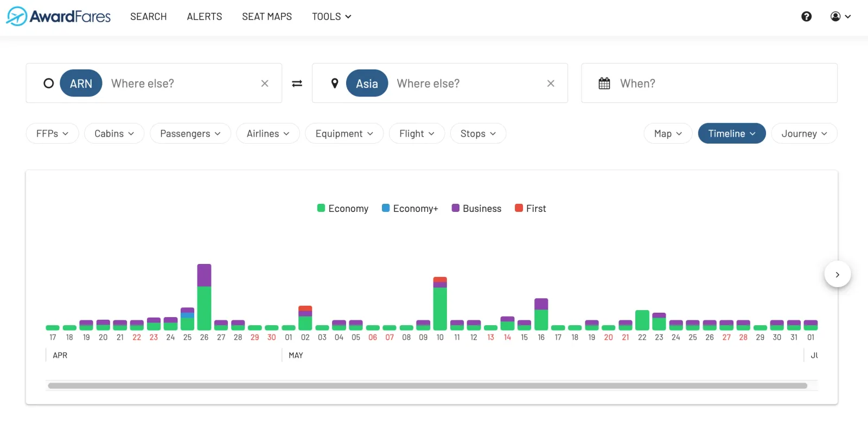Open the AwardFares logo home link
The width and height of the screenshot is (868, 426).
(58, 16)
